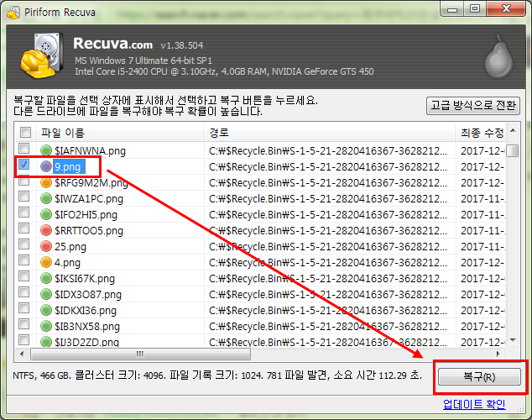The image size is (532, 420).
Task: Select the file name $RFG9M2M.png
Action: coord(91,183)
